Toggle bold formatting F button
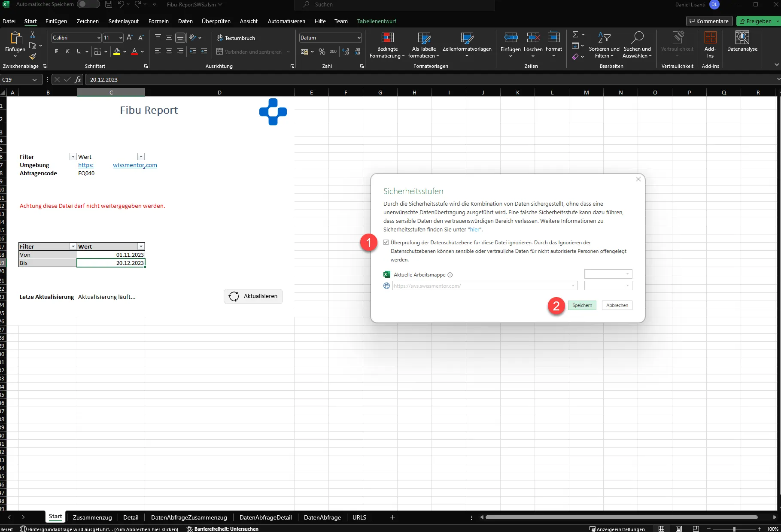781x532 pixels. tap(57, 52)
